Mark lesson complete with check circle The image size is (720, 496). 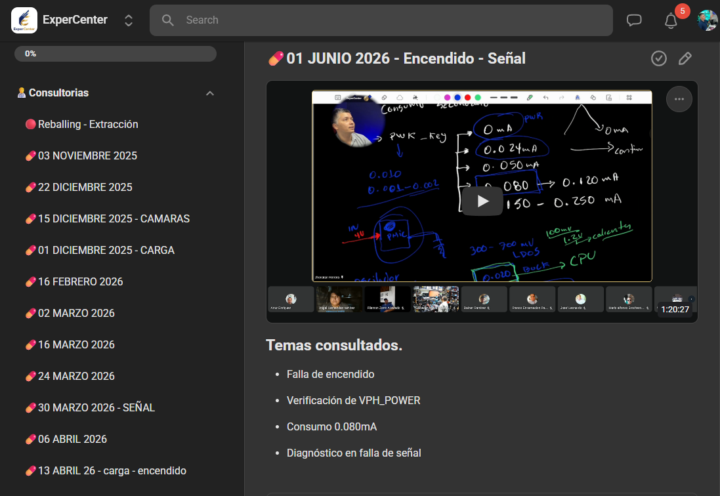[659, 58]
